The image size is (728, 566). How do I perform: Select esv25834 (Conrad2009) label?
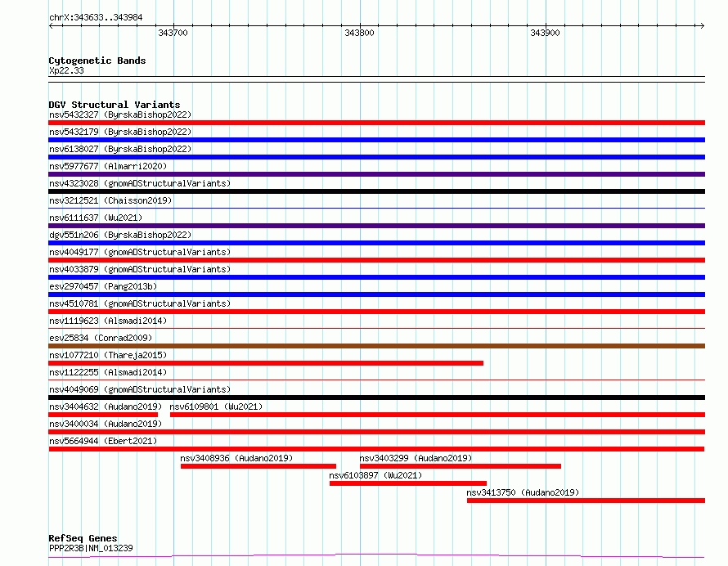point(101,338)
